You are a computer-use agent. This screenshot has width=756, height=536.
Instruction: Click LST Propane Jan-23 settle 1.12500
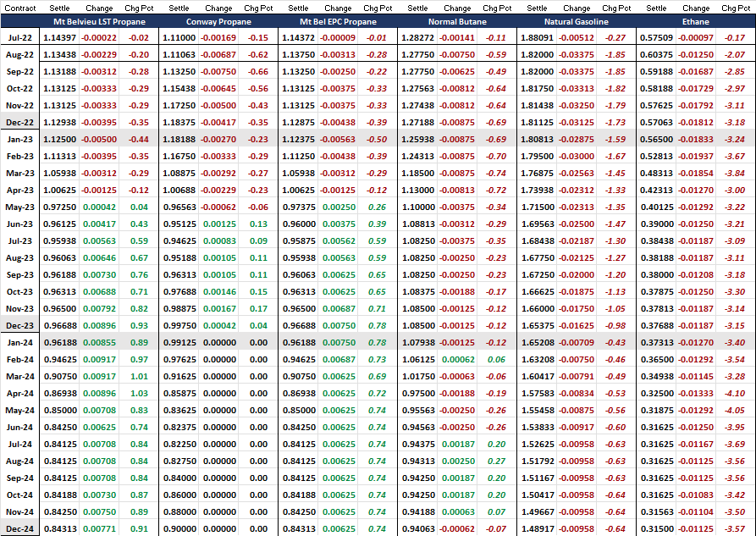click(60, 140)
